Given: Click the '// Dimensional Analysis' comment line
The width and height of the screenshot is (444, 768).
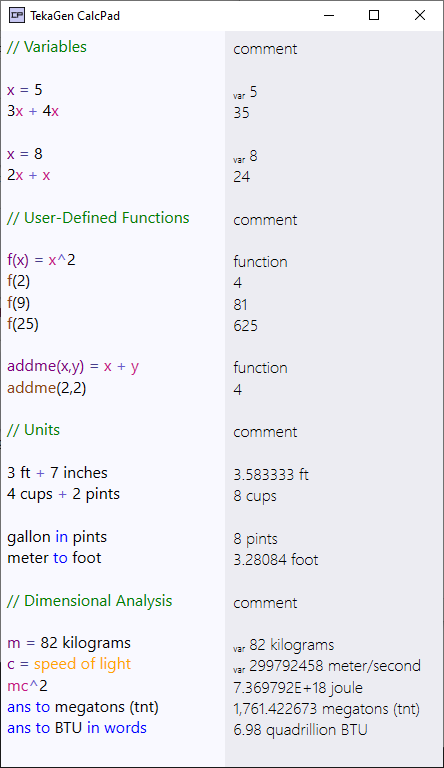Looking at the screenshot, I should (89, 601).
